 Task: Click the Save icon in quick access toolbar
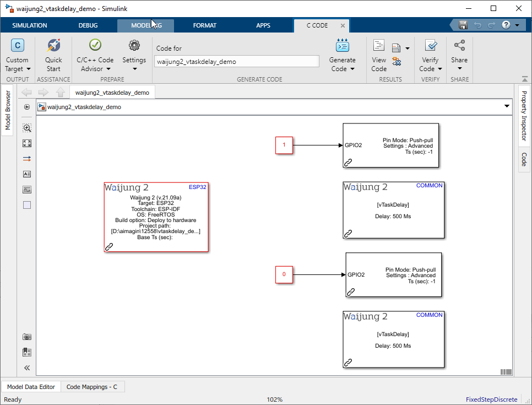[463, 25]
